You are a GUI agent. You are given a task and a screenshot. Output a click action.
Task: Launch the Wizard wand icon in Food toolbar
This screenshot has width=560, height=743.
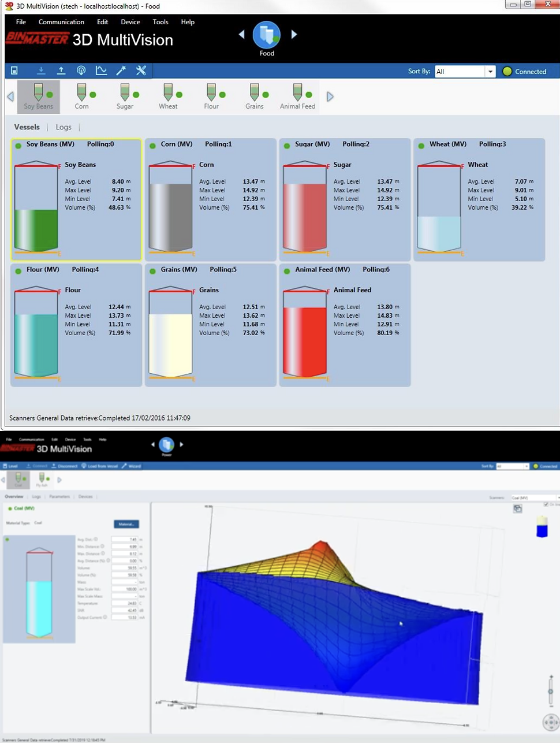(121, 70)
